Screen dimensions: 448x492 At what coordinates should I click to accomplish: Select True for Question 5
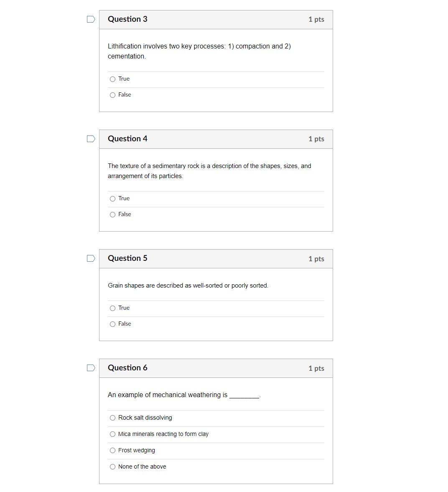click(112, 308)
